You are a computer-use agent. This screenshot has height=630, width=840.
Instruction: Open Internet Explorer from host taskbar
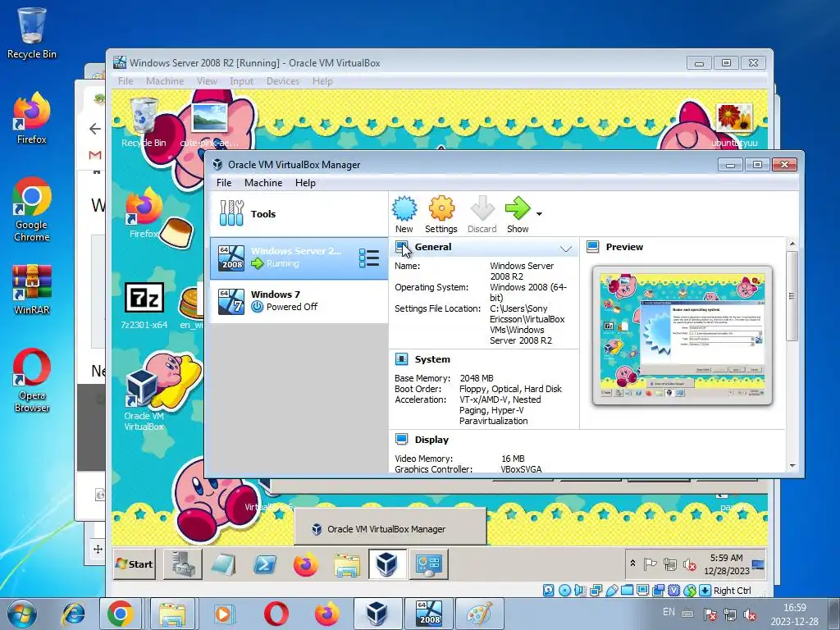[x=73, y=614]
